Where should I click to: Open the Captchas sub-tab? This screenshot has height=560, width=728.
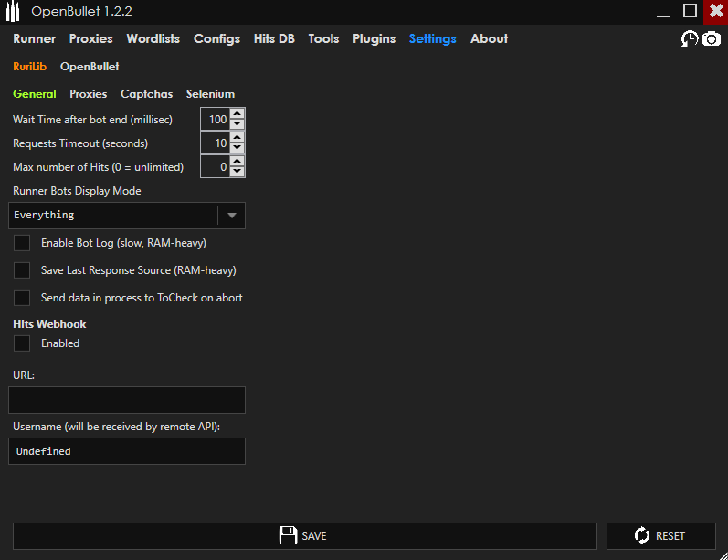tap(147, 94)
